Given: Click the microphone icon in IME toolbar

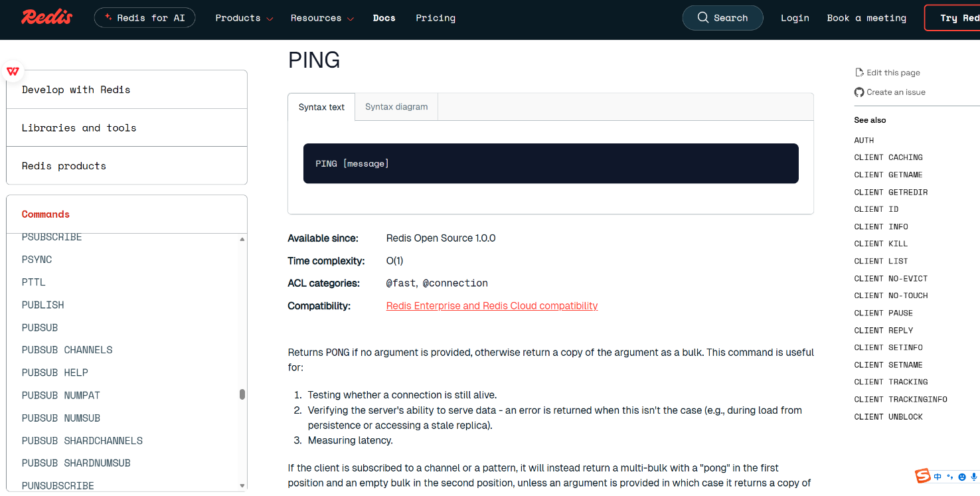Looking at the screenshot, I should 974,477.
